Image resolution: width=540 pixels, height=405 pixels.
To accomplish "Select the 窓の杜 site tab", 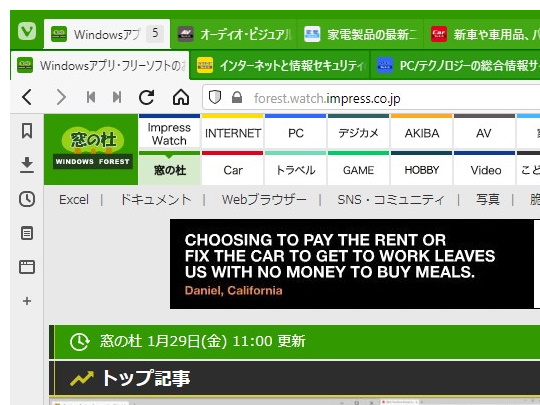I will pyautogui.click(x=169, y=169).
